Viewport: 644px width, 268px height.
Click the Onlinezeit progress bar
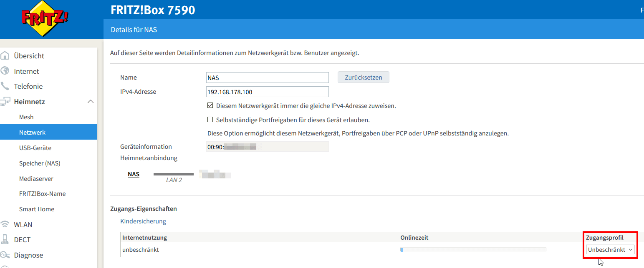pyautogui.click(x=473, y=250)
